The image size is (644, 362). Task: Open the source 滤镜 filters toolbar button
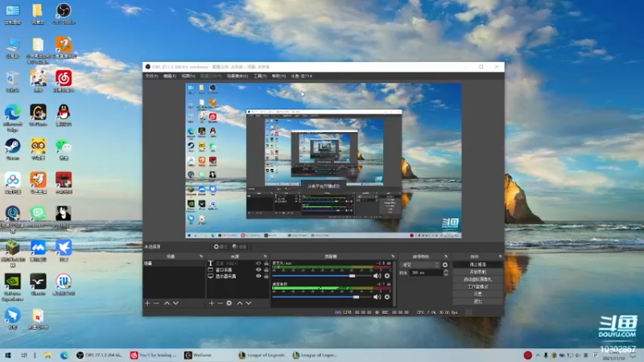239,247
